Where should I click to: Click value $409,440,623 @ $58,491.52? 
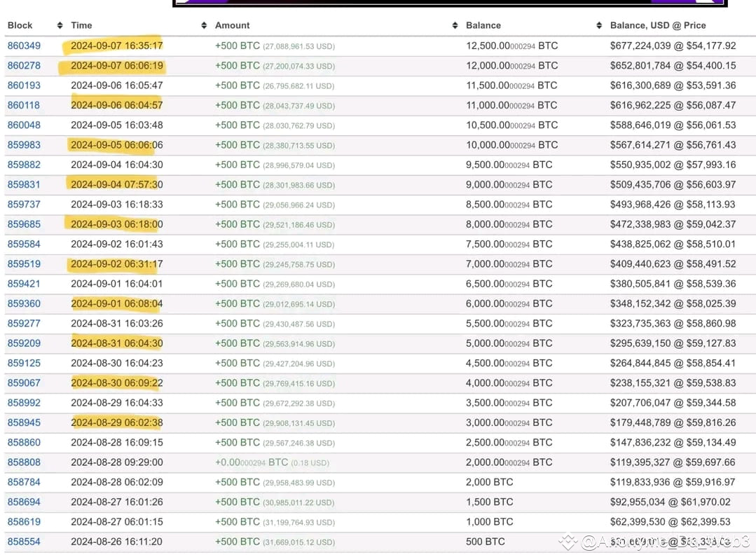coord(673,264)
